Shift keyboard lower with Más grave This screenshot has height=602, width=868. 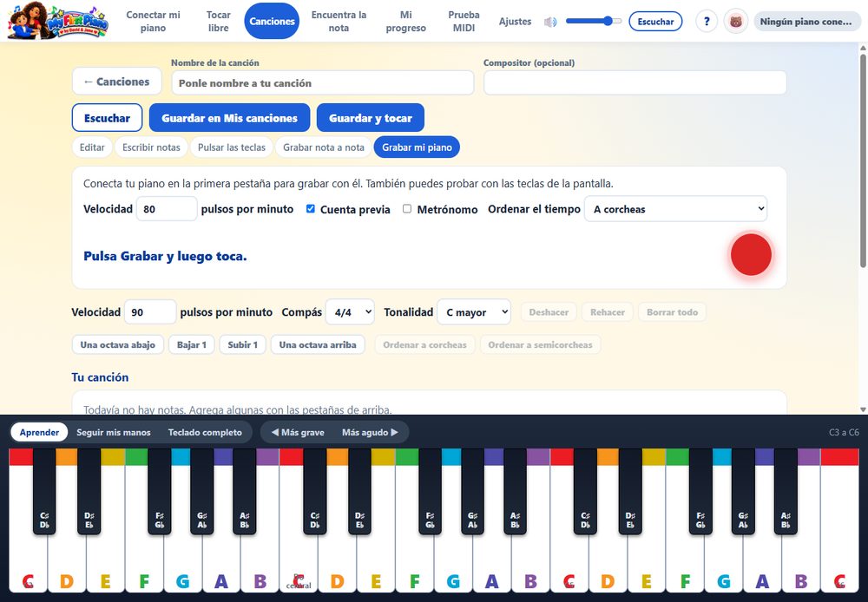point(298,432)
